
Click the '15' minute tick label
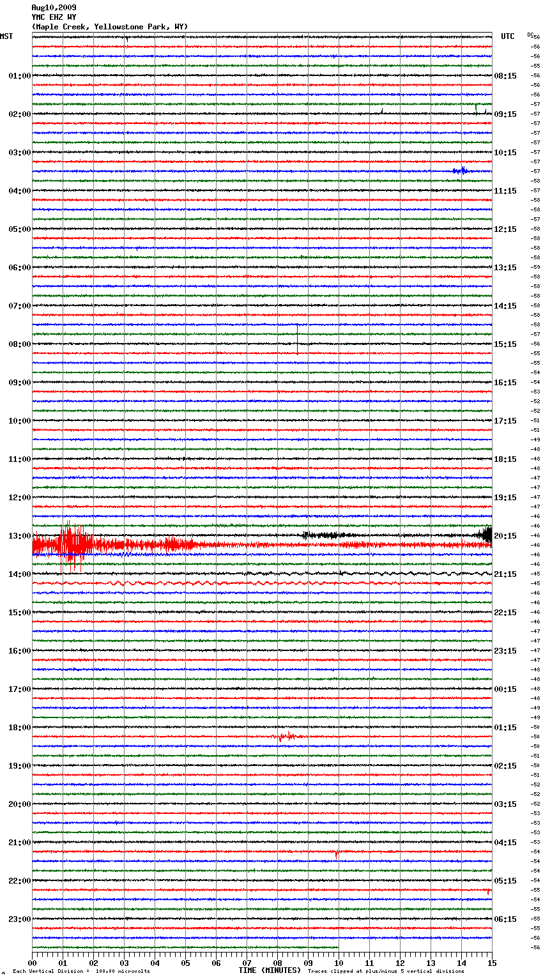[x=492, y=963]
